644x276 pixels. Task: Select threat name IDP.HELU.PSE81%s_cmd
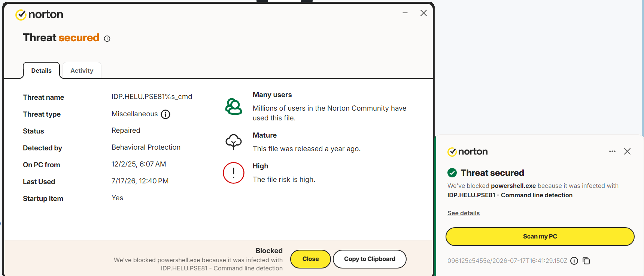click(x=152, y=97)
